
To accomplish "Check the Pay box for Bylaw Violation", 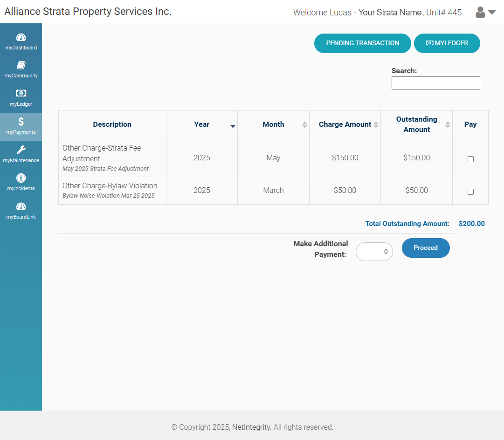I will tap(470, 191).
